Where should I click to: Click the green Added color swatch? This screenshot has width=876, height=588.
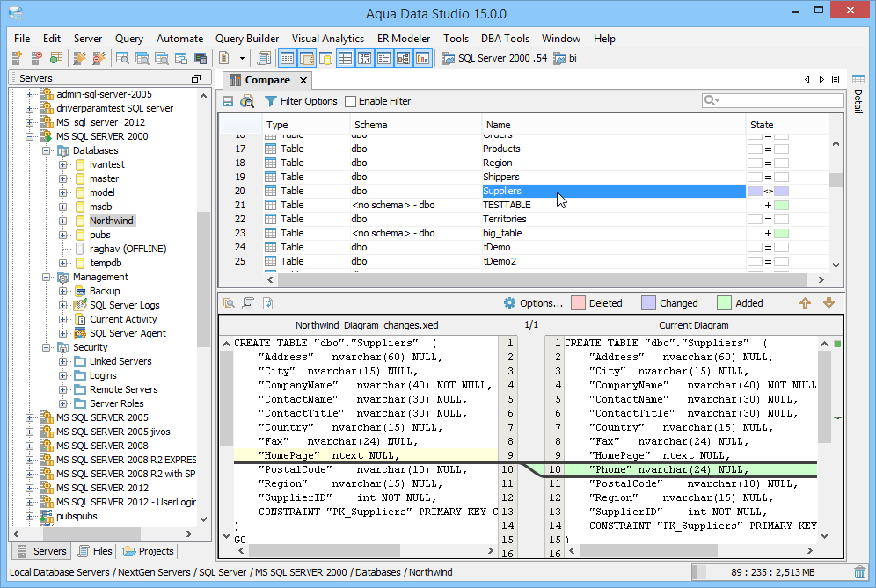pos(724,303)
